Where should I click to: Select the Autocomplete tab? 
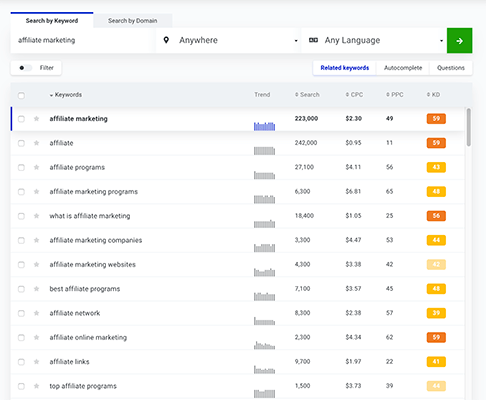[x=403, y=68]
